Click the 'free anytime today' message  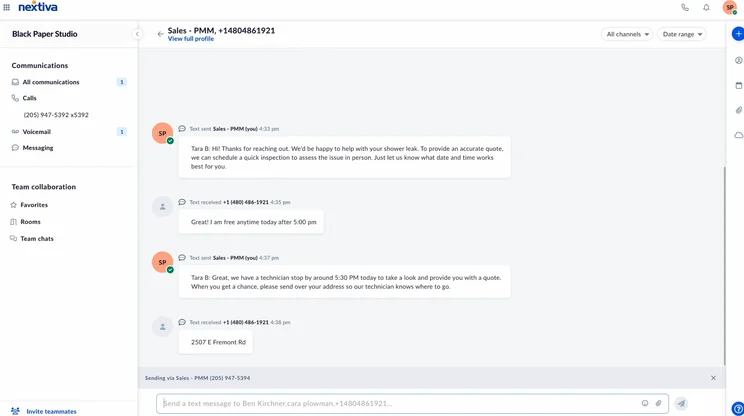pos(251,222)
